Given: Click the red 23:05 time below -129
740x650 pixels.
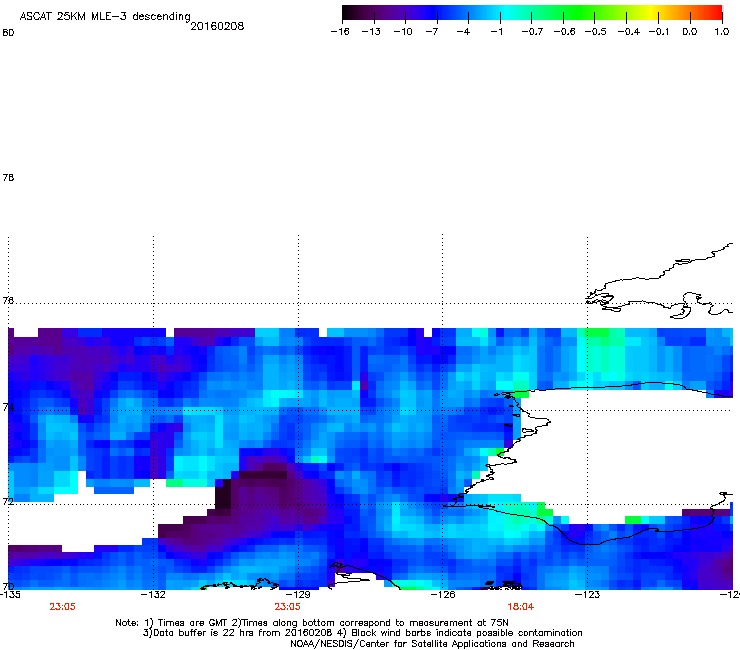Looking at the screenshot, I should tap(287, 607).
